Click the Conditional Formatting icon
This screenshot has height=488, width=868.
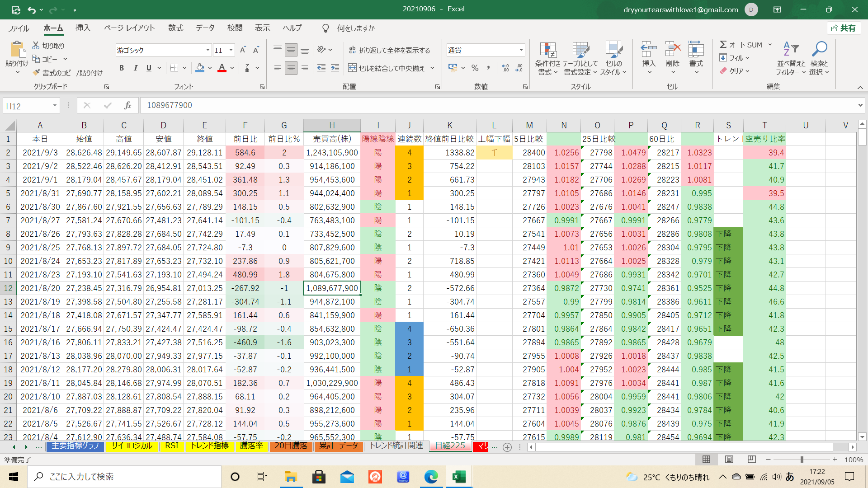coord(547,51)
